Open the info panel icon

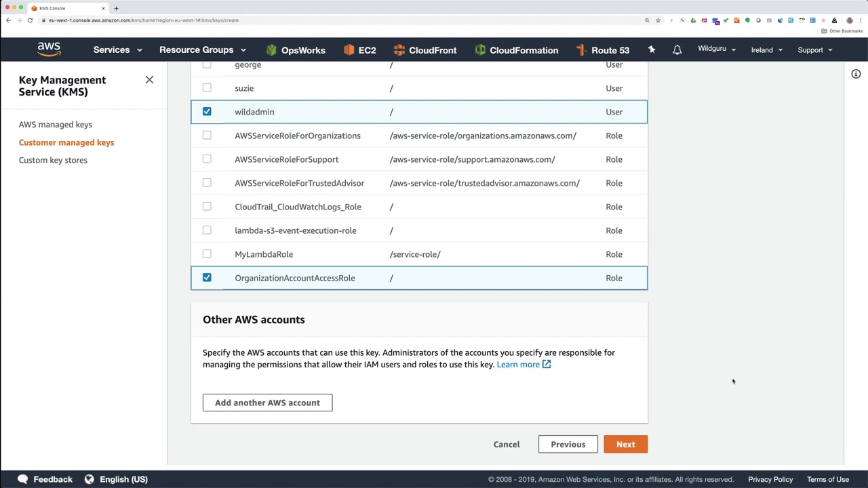point(856,74)
